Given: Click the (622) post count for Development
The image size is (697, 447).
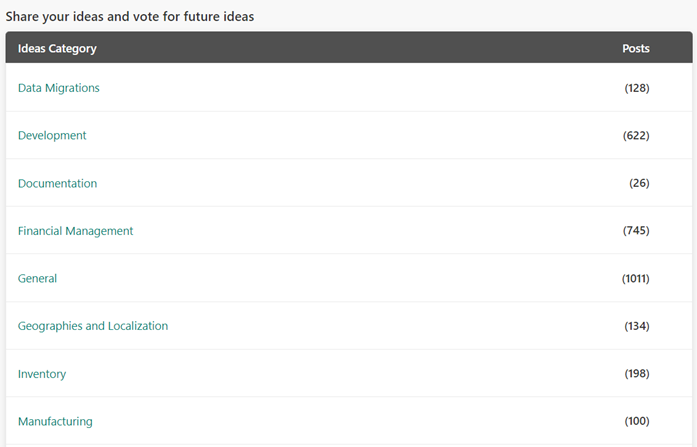Looking at the screenshot, I should point(637,136).
